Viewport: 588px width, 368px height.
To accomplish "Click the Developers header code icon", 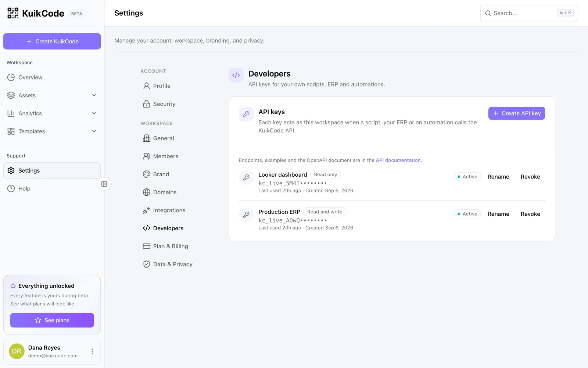I will tap(236, 75).
